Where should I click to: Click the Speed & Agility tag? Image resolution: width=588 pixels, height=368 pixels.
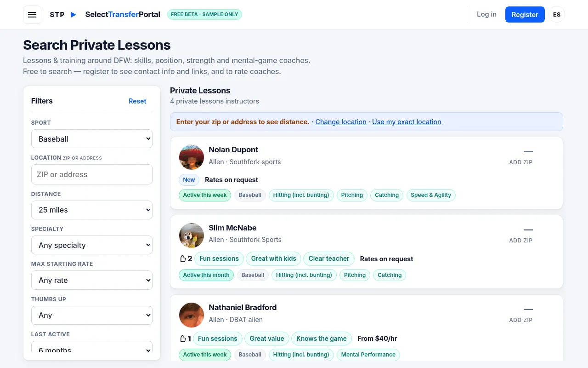(431, 195)
